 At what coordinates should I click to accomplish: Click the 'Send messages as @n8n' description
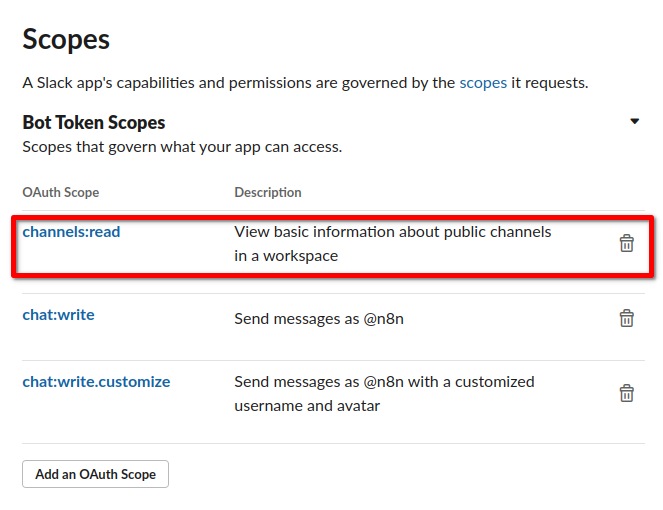pyautogui.click(x=319, y=319)
